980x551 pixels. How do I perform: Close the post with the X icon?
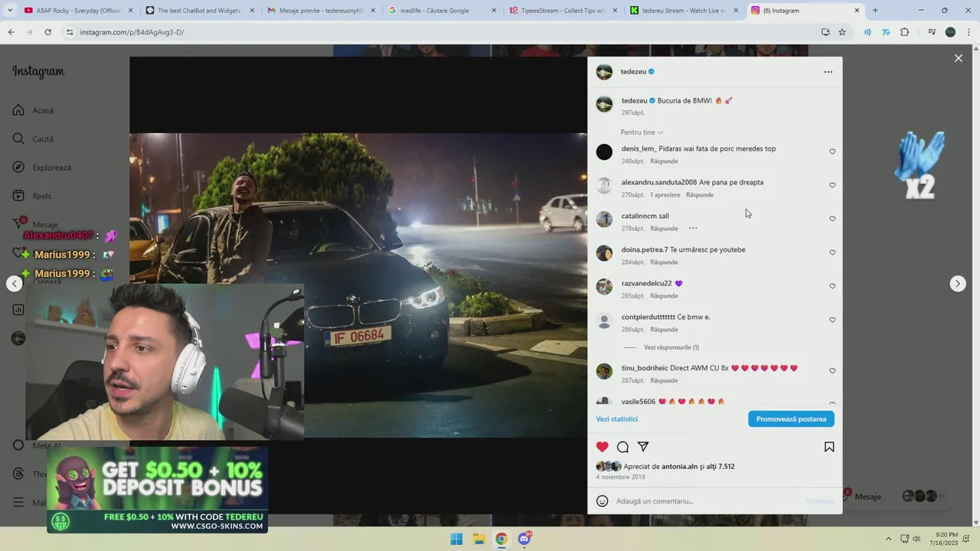click(x=959, y=58)
